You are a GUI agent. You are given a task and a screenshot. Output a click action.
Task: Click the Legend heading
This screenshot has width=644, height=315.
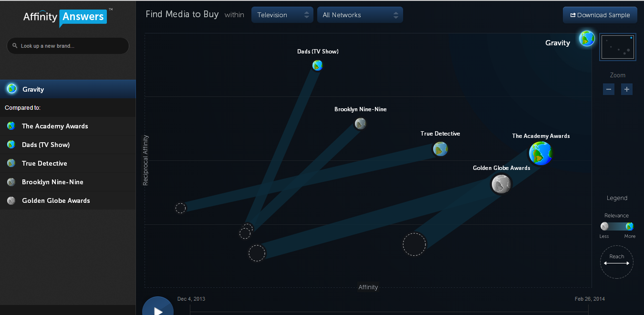pyautogui.click(x=617, y=198)
